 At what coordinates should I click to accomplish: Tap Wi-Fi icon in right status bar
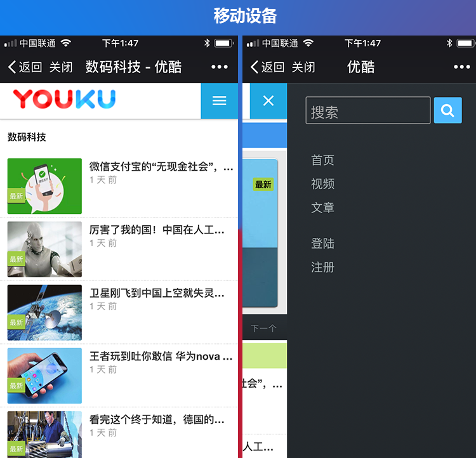[308, 43]
